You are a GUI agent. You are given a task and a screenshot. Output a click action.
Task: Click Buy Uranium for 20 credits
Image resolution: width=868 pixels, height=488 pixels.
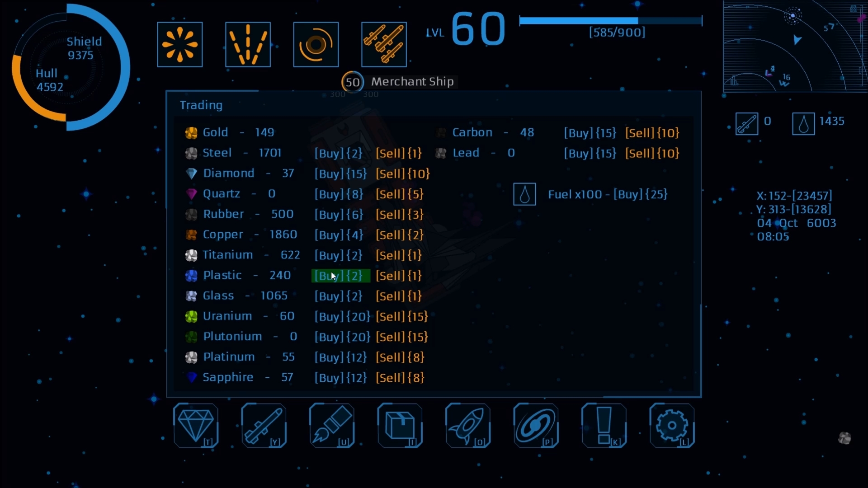coord(341,316)
